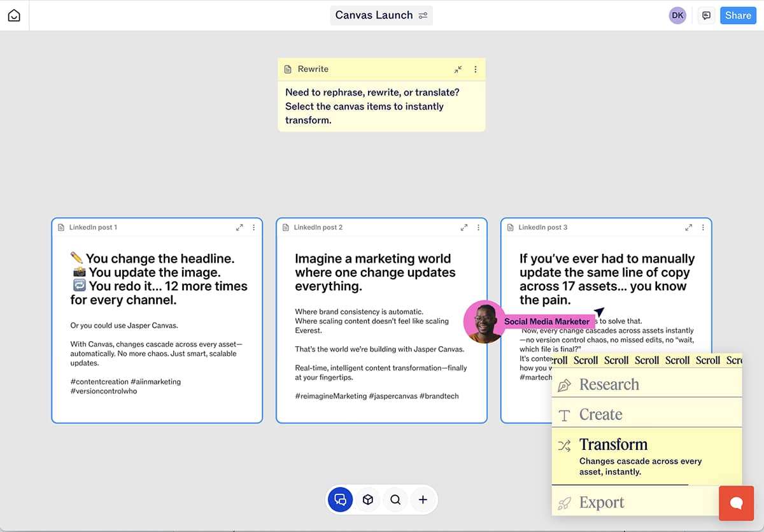Image resolution: width=764 pixels, height=532 pixels.
Task: Click the Rewrite card document icon
Action: pos(288,69)
